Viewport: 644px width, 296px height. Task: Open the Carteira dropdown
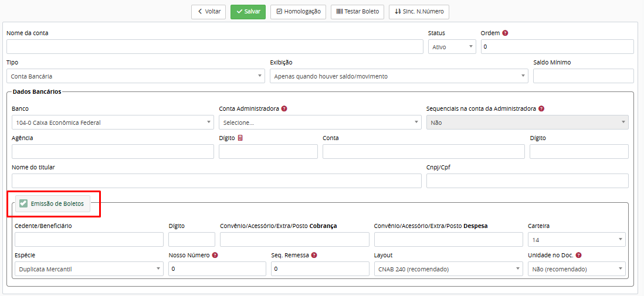pyautogui.click(x=577, y=240)
